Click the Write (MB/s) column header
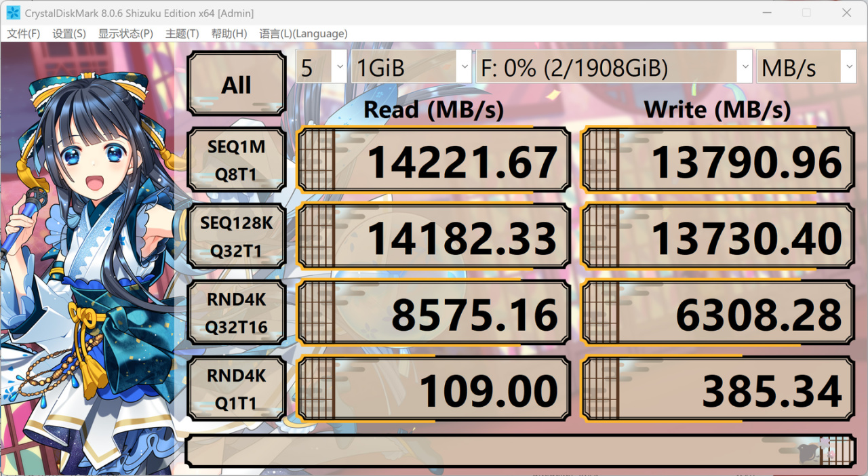The width and height of the screenshot is (868, 476). coord(717,108)
